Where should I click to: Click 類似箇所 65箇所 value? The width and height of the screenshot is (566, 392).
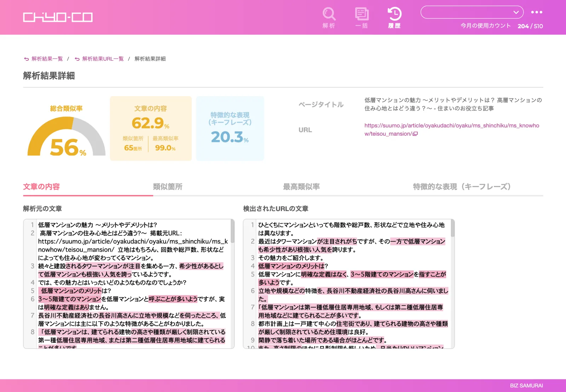click(133, 148)
